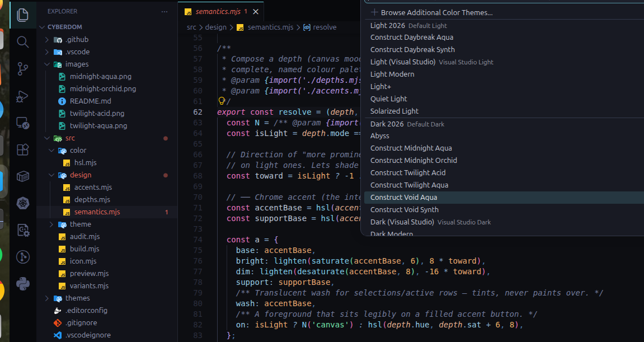Click the Explorer more actions ellipsis

164,12
